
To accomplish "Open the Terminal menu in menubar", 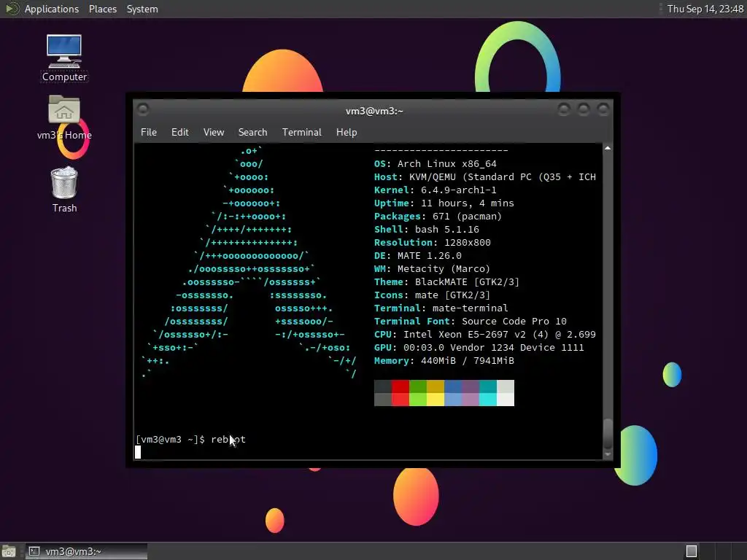I will click(301, 133).
